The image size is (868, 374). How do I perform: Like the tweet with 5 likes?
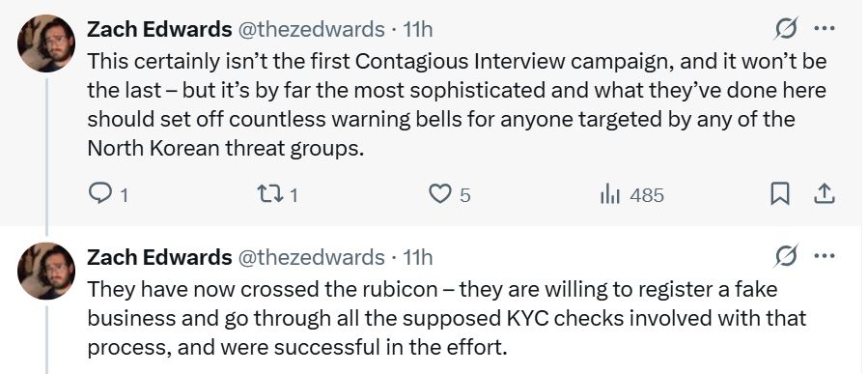[x=450, y=194]
